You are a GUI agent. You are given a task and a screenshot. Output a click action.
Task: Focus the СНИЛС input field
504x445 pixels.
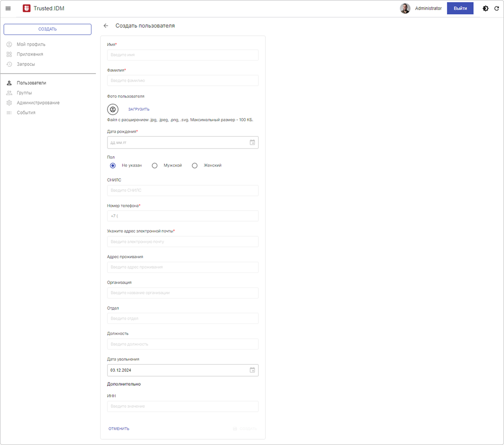tap(183, 190)
